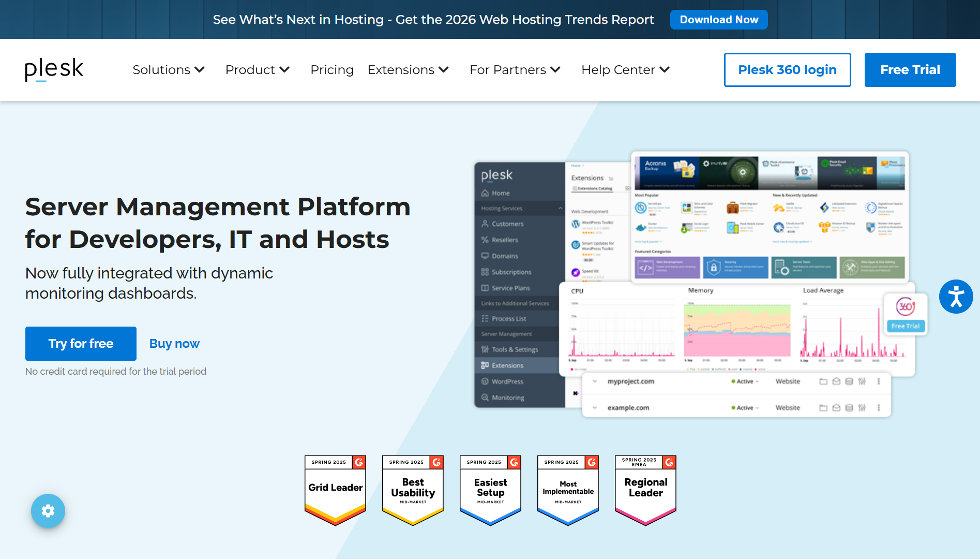Open the Easiest Setup G2 badge
The height and width of the screenshot is (559, 980).
(x=490, y=490)
